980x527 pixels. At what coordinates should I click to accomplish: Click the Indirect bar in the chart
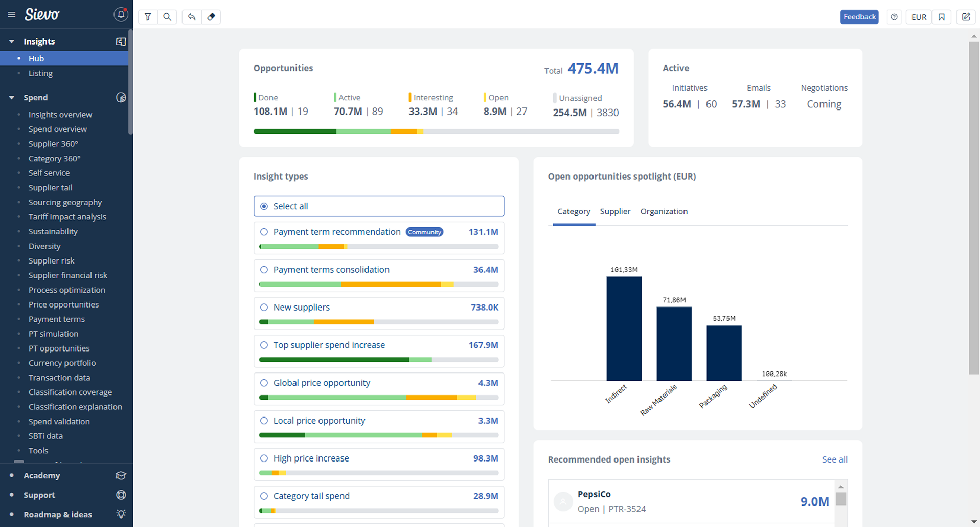point(624,328)
